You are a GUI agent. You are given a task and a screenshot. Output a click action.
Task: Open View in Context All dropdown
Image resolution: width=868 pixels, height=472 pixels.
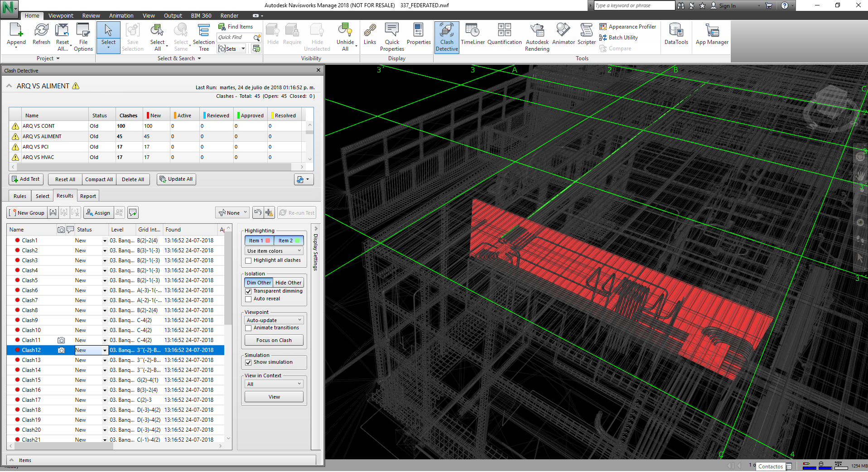click(274, 384)
